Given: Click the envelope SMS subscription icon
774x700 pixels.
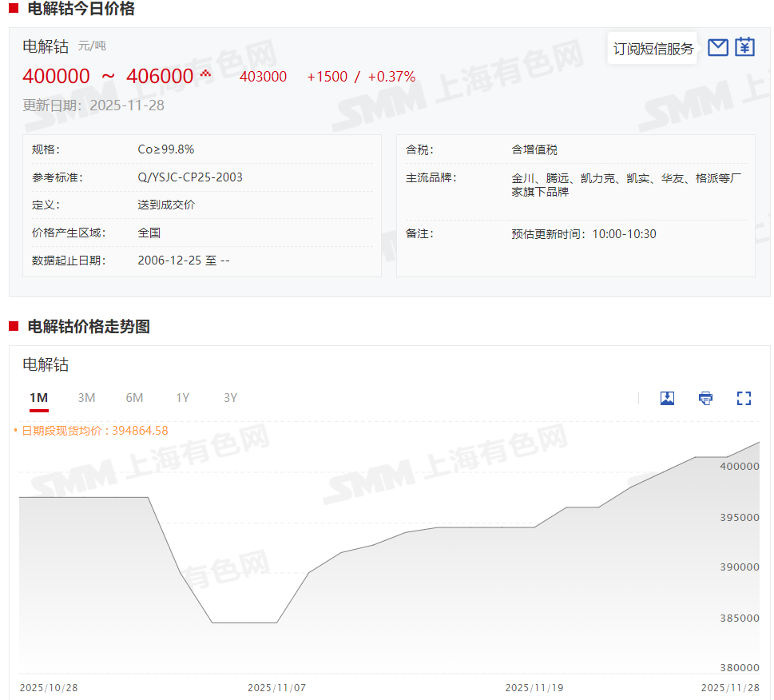Looking at the screenshot, I should (x=718, y=48).
